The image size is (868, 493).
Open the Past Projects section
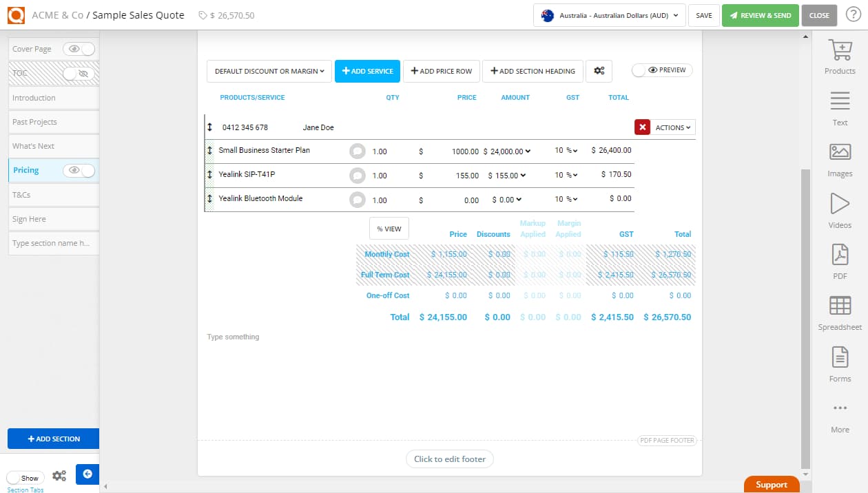pyautogui.click(x=53, y=122)
